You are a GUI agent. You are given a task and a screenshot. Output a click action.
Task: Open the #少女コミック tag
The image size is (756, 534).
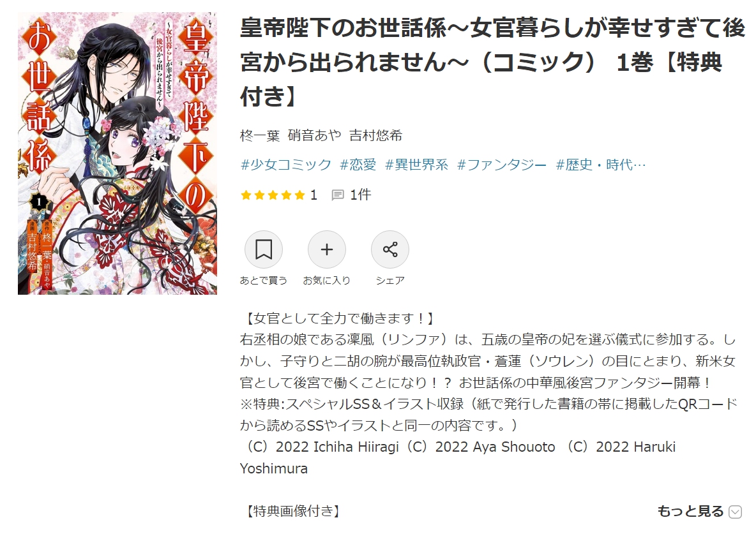tap(286, 165)
